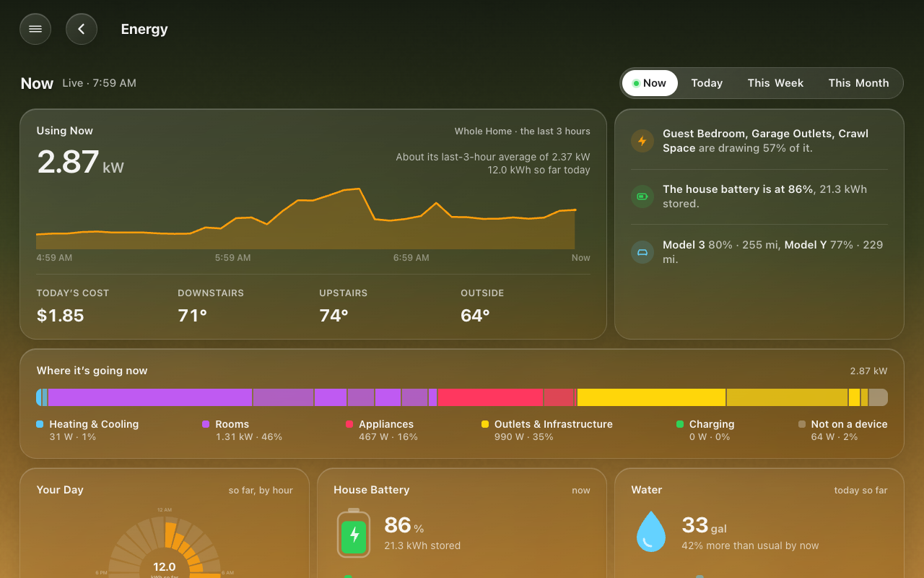
Task: Click Today's Cost $1.85 value
Action: tap(61, 316)
